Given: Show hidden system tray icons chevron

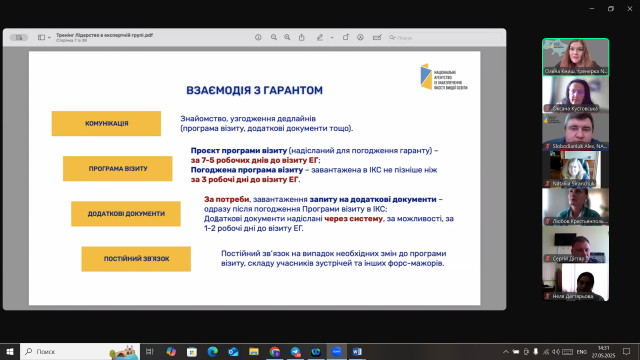Looking at the screenshot, I should click(506, 351).
